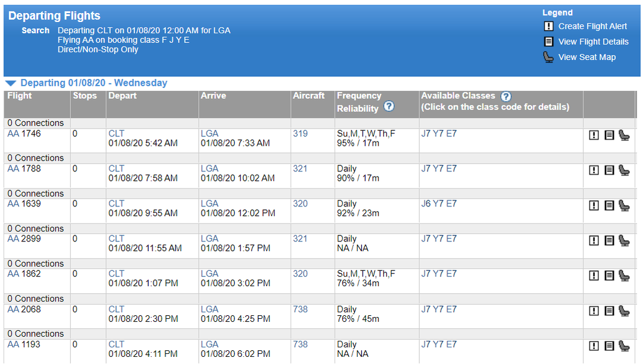Screen dimensions: 643x364
Task: Click the CLT departure link for AA 1788
Action: (116, 168)
